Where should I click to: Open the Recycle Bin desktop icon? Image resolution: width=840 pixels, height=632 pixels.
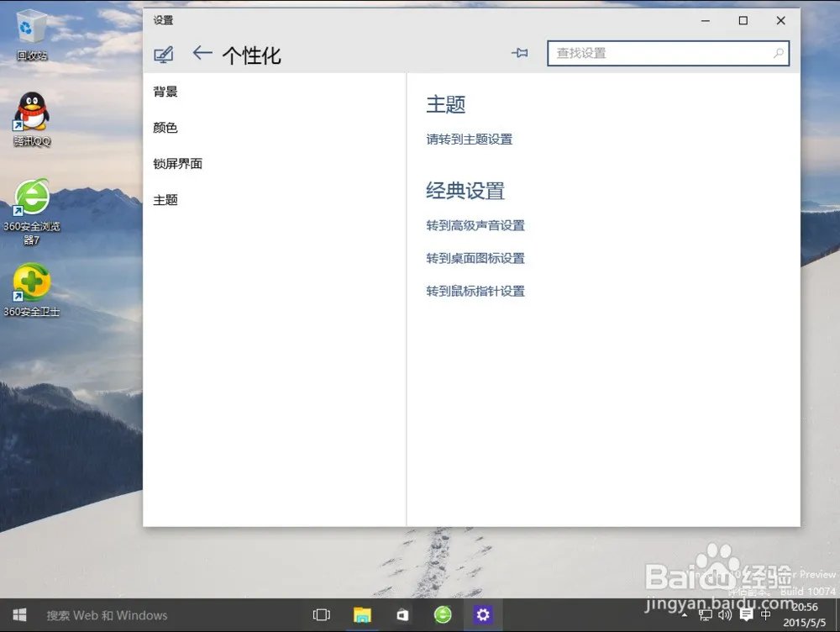31,25
